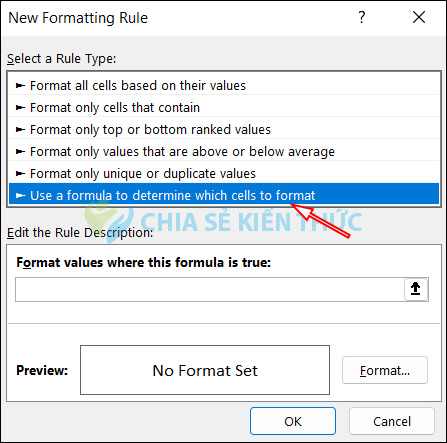447x443 pixels.
Task: Click the 'Preview:' label
Action: click(42, 370)
